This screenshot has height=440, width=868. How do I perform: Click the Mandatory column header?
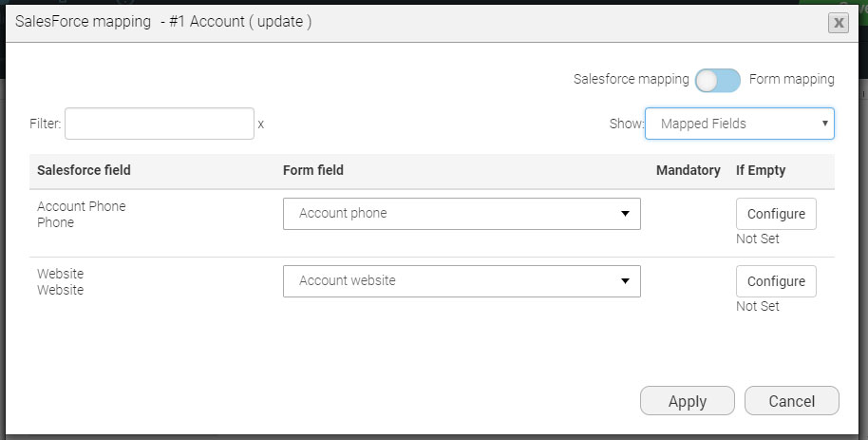688,170
